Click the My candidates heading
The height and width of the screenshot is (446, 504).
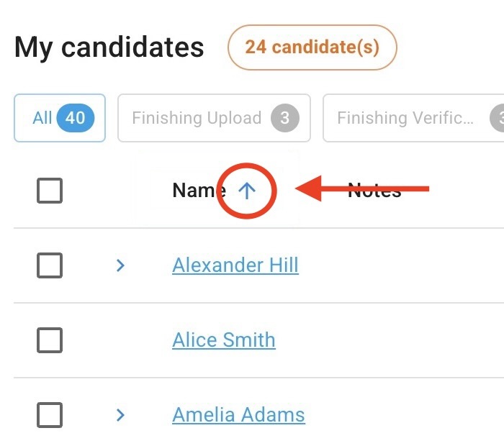point(109,47)
